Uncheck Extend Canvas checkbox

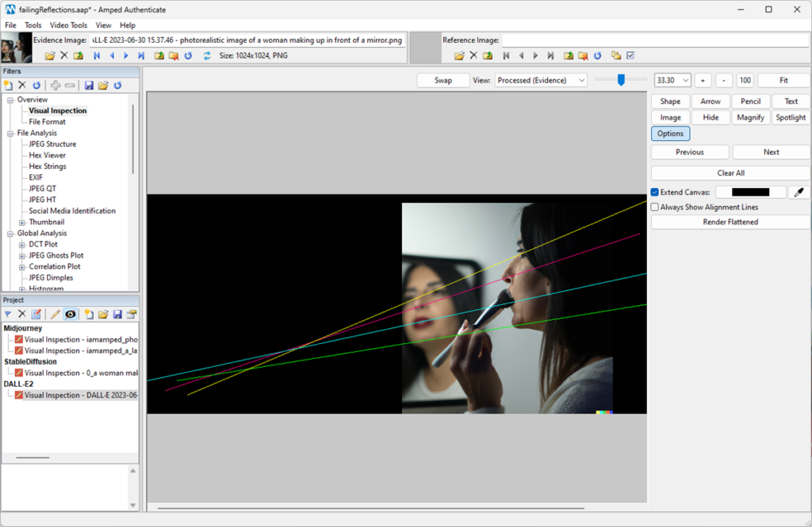(x=655, y=192)
